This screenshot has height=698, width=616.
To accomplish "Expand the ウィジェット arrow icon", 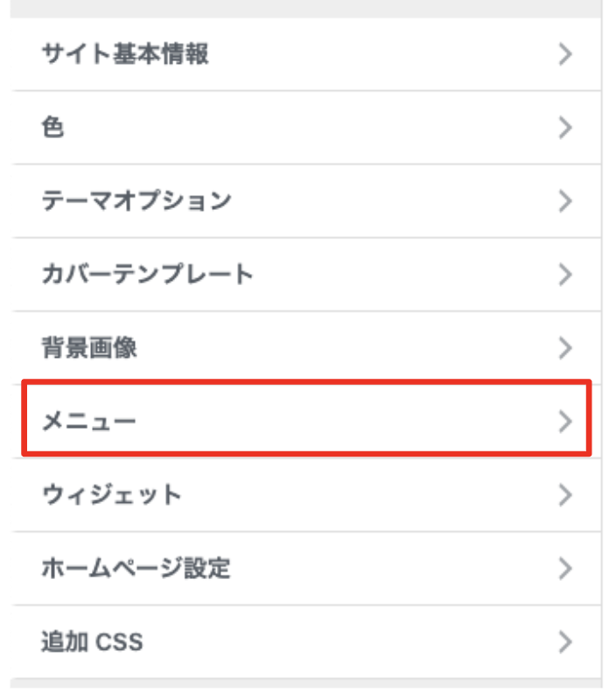I will 565,495.
